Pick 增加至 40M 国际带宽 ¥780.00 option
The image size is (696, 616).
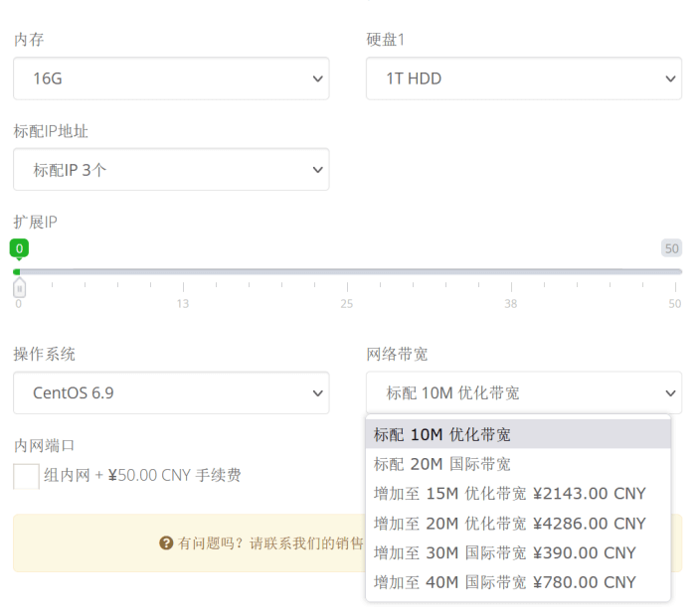[x=517, y=582]
